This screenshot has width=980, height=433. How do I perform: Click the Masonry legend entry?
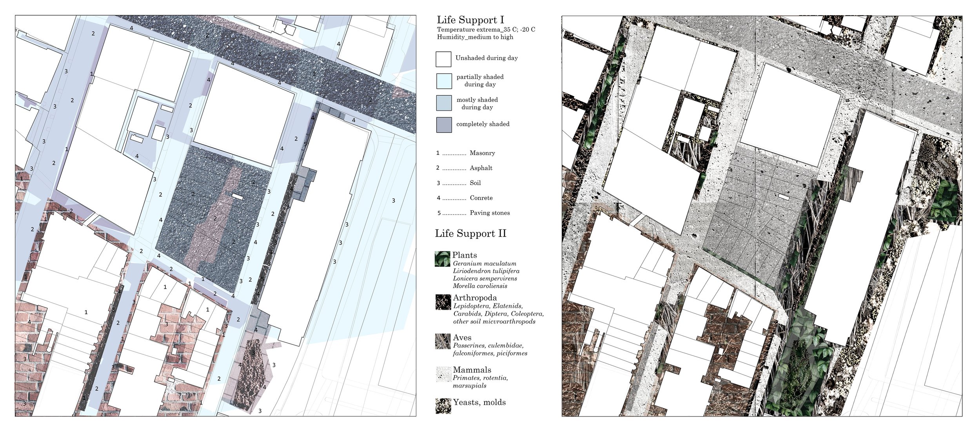pos(482,153)
